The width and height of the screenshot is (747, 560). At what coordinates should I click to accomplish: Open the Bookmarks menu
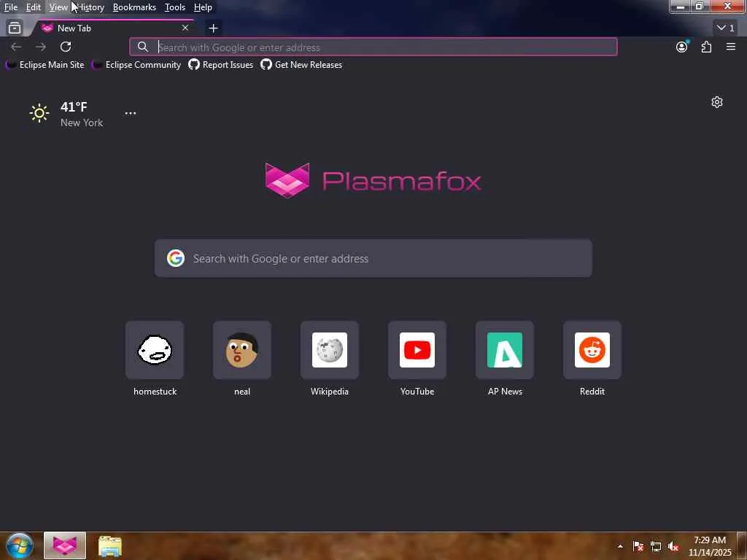(x=134, y=7)
